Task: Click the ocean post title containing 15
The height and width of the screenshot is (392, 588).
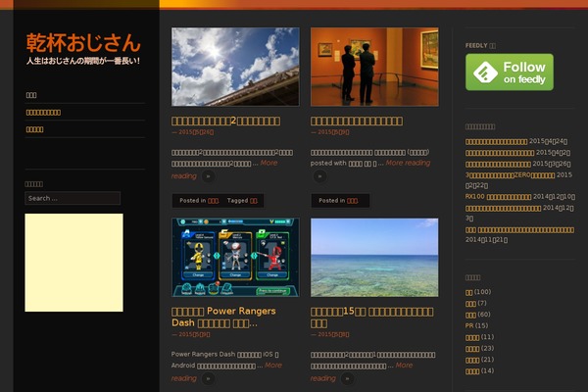Action: 372,318
